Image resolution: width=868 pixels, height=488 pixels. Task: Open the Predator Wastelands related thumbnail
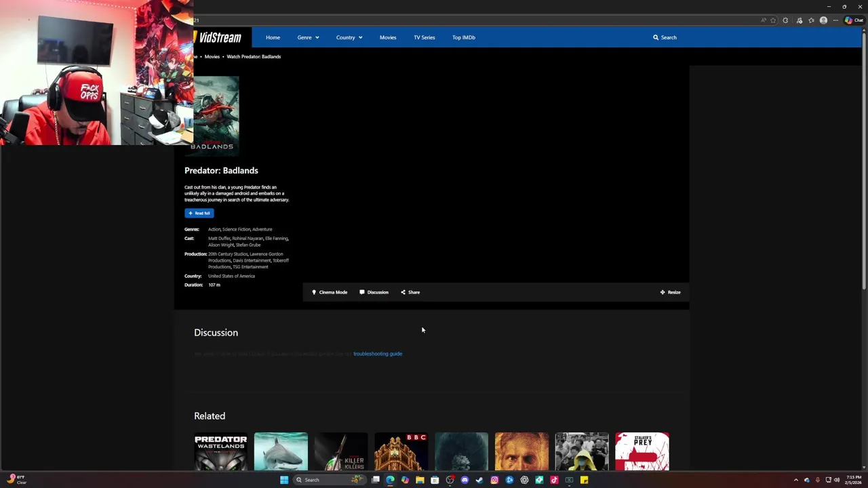click(220, 451)
